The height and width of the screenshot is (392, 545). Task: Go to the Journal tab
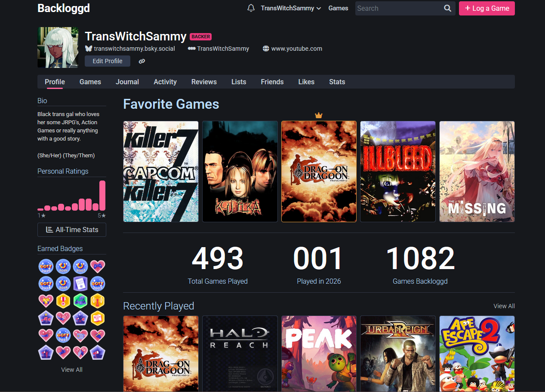[127, 82]
